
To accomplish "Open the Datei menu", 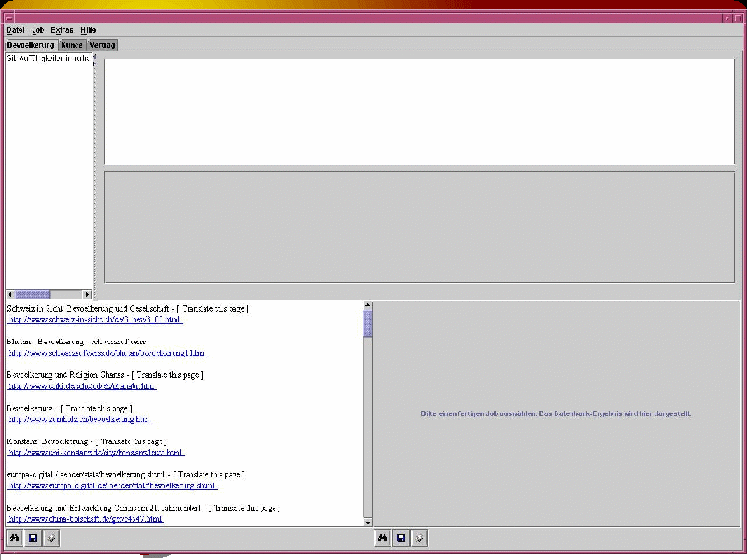I will [x=15, y=30].
